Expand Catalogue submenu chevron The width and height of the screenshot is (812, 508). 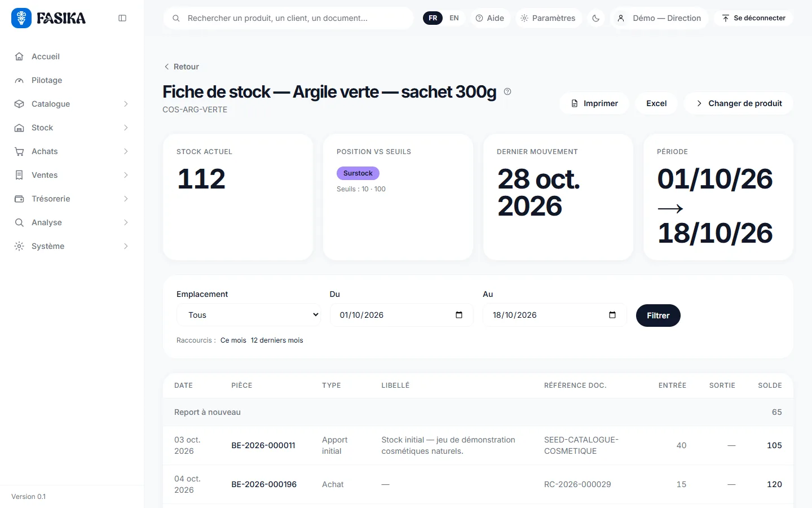click(x=126, y=104)
